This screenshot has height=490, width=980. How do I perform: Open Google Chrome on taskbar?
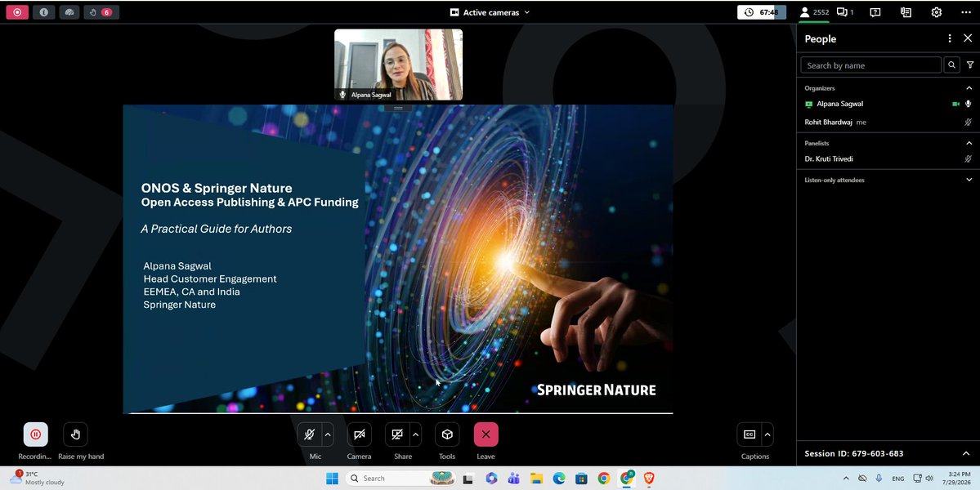[604, 479]
